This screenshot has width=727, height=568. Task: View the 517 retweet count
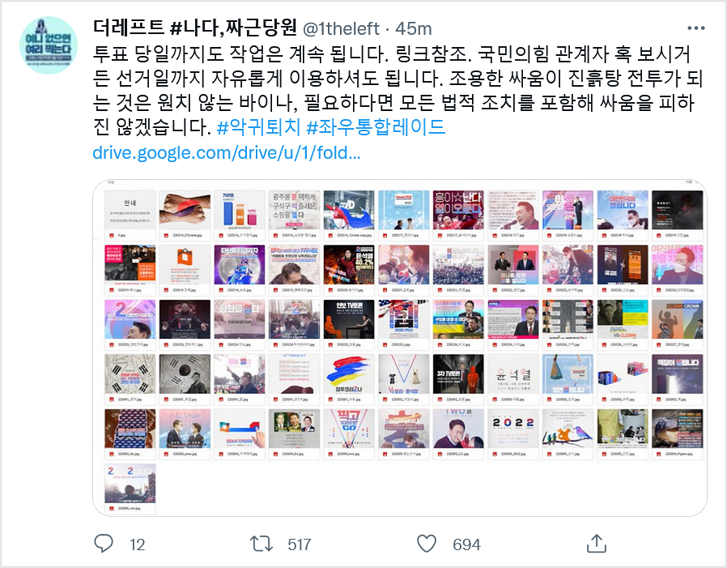coord(299,544)
